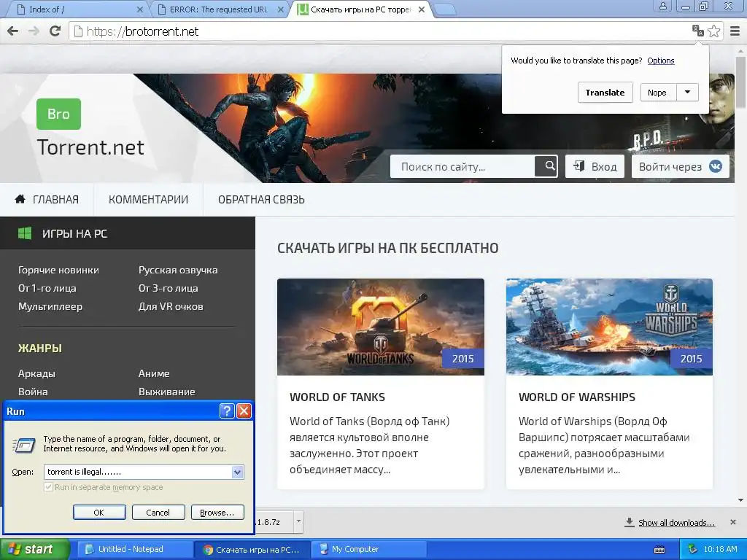Image resolution: width=747 pixels, height=560 pixels.
Task: Click the browser forward arrow
Action: point(34,31)
